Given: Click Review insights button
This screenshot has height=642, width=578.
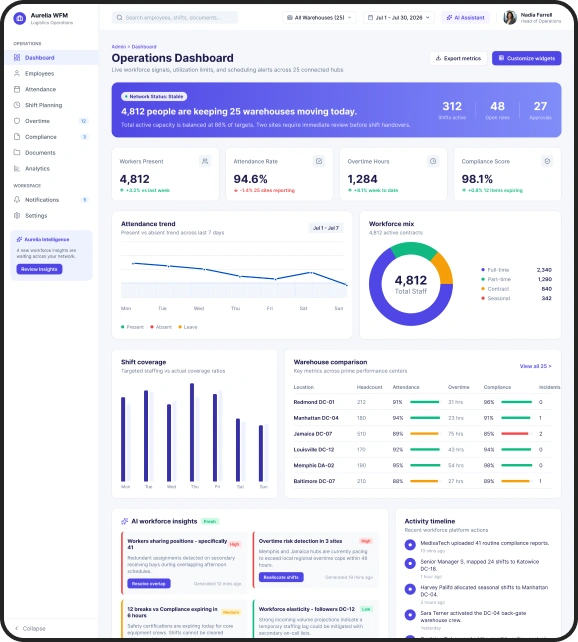Looking at the screenshot, I should click(39, 269).
